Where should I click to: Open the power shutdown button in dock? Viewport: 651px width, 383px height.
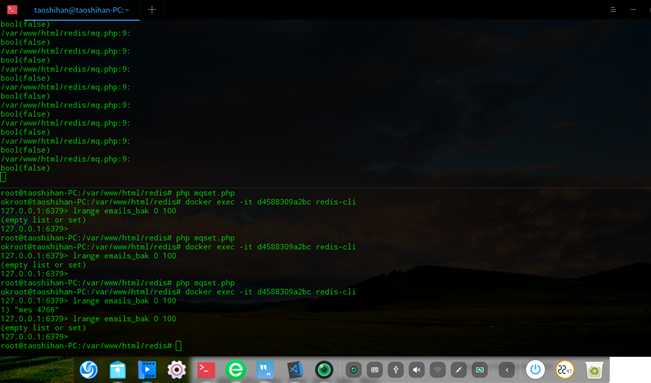coord(535,369)
